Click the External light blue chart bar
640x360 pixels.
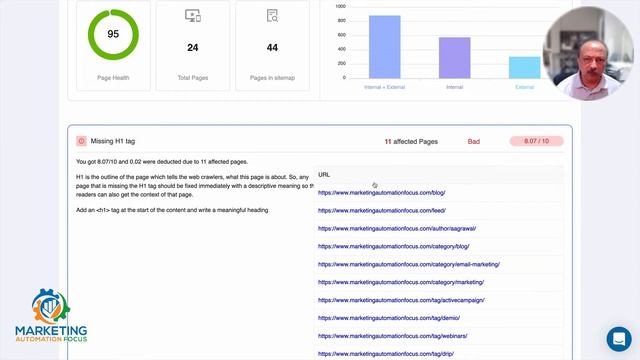524,67
